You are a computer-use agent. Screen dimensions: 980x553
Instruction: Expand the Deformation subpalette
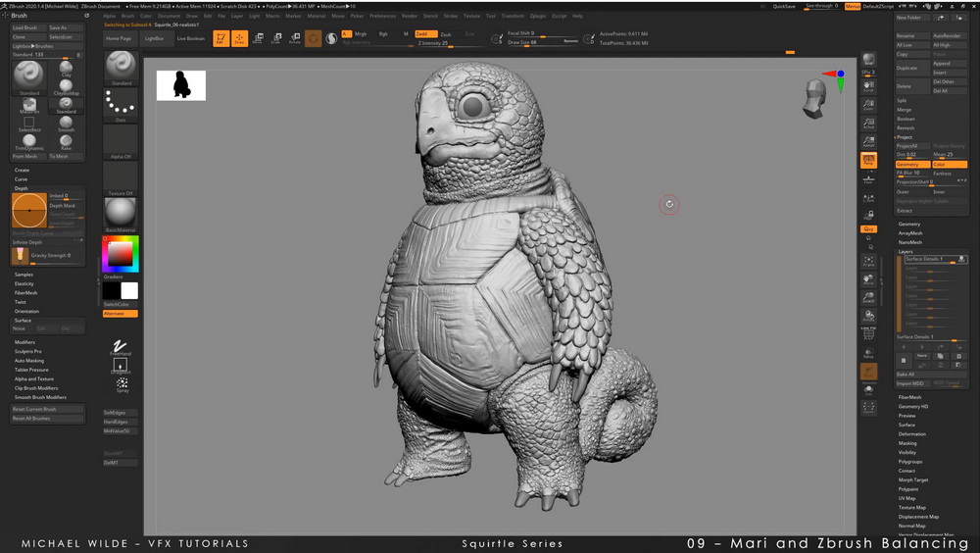pos(911,434)
